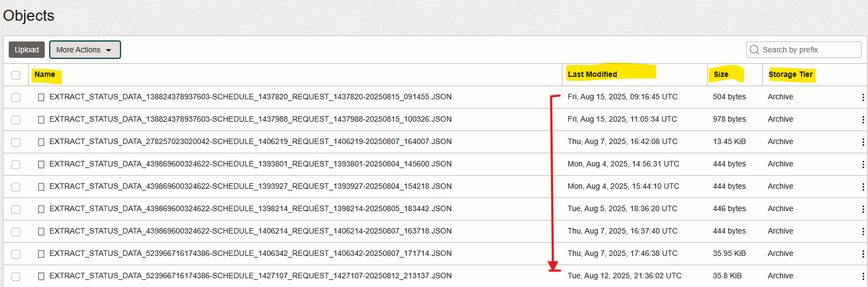Click file icon of SCHEDULE_1406219 object
The height and width of the screenshot is (287, 868).
pos(41,142)
